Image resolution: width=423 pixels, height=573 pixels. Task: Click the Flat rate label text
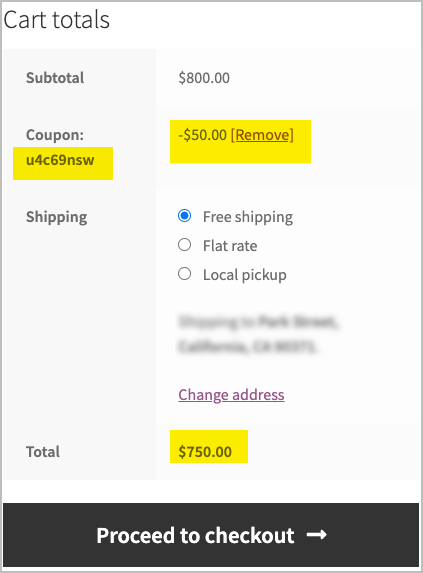pos(230,246)
